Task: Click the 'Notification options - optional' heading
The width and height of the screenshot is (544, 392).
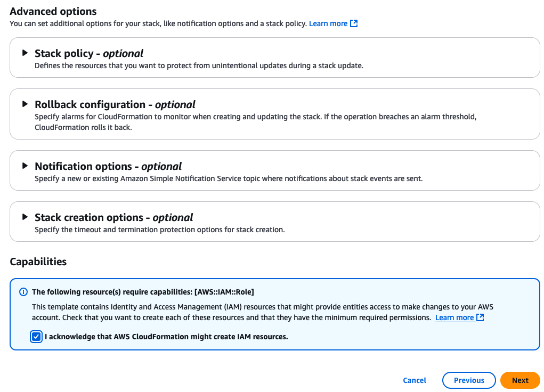Action: [108, 166]
